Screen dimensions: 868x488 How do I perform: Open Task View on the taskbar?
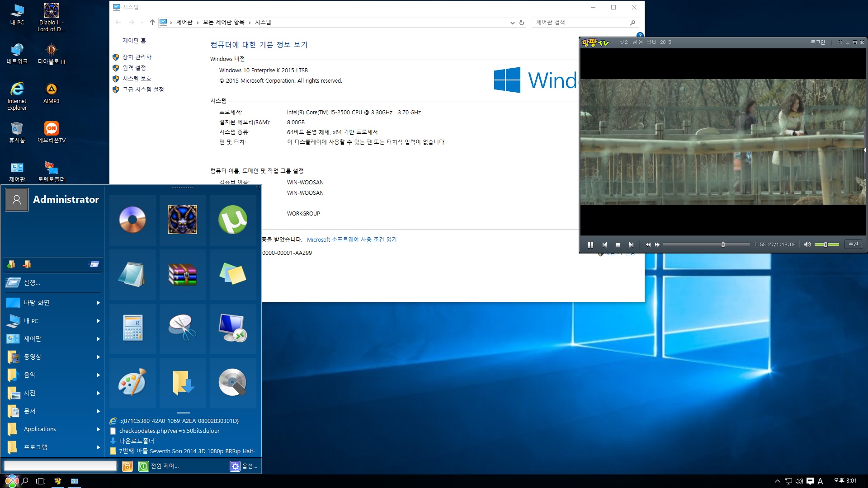click(41, 481)
